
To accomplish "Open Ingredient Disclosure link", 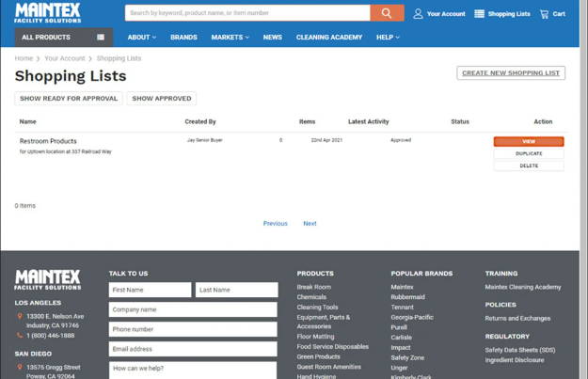I will pyautogui.click(x=514, y=360).
